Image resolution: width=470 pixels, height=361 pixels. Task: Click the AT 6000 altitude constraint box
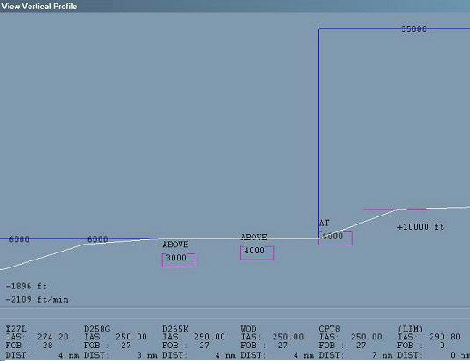[x=335, y=238]
